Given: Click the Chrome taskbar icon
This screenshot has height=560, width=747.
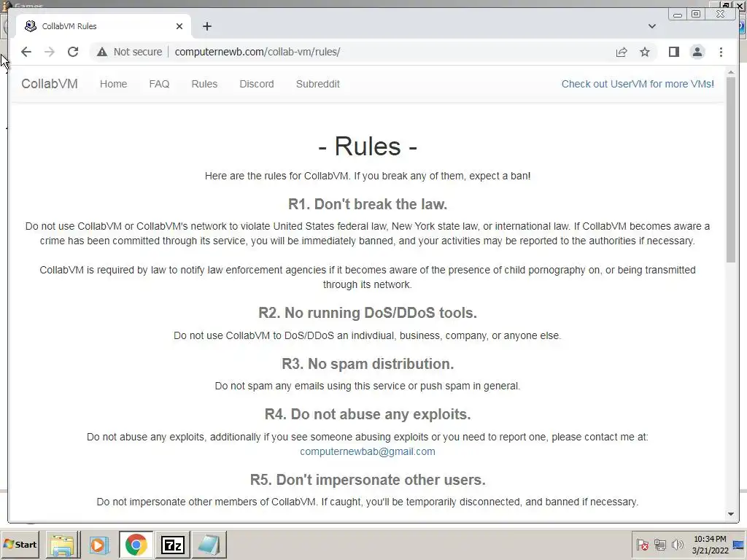Looking at the screenshot, I should pyautogui.click(x=136, y=545).
